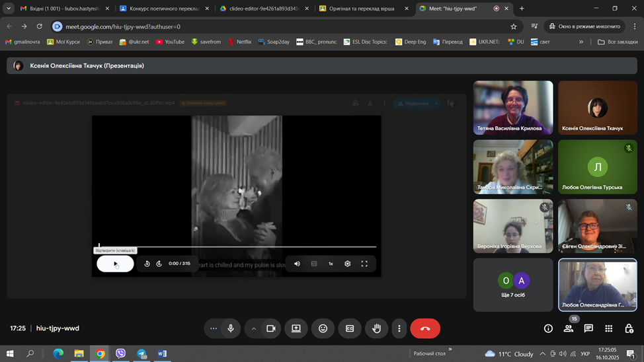Image resolution: width=644 pixels, height=362 pixels.
Task: Leave the call with red hang-up button
Action: [425, 328]
